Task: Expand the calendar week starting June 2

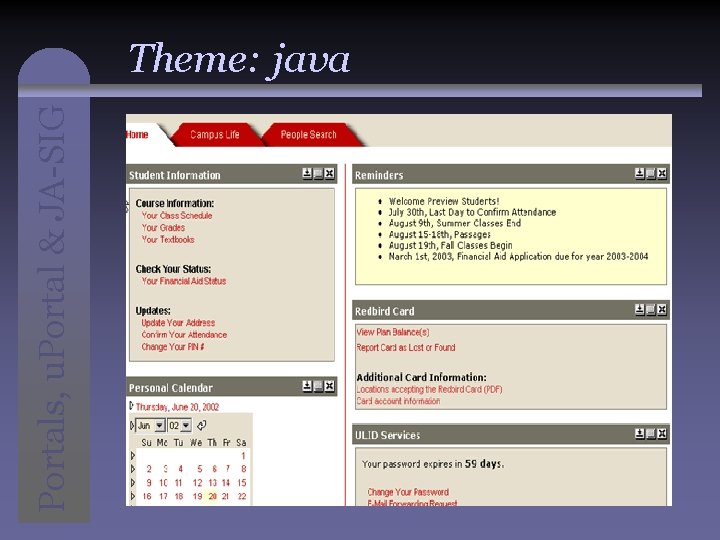Action: point(133,469)
